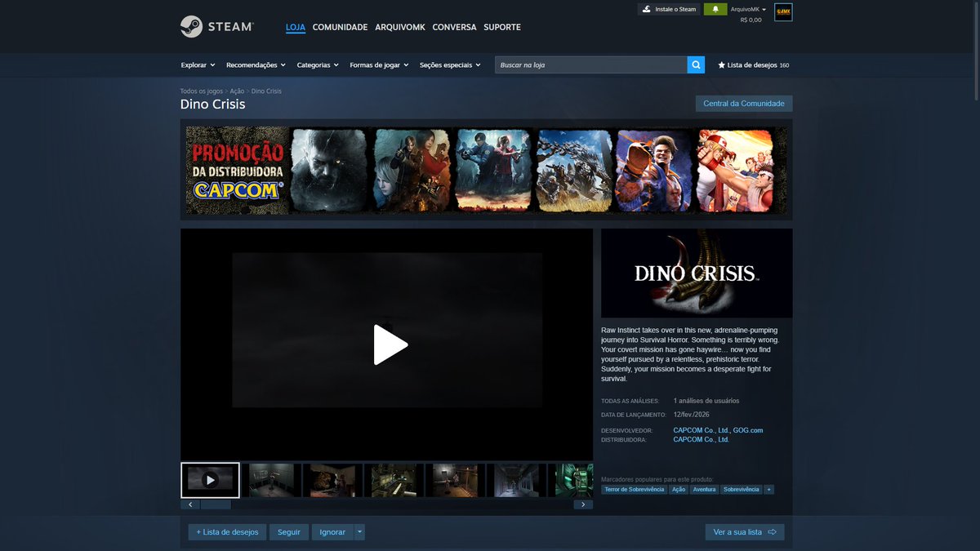Select the fifth screenshot thumbnail
The height and width of the screenshot is (551, 980).
[x=456, y=480]
